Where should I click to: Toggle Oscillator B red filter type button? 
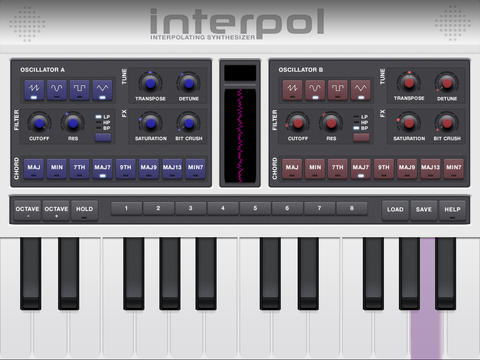(x=361, y=137)
